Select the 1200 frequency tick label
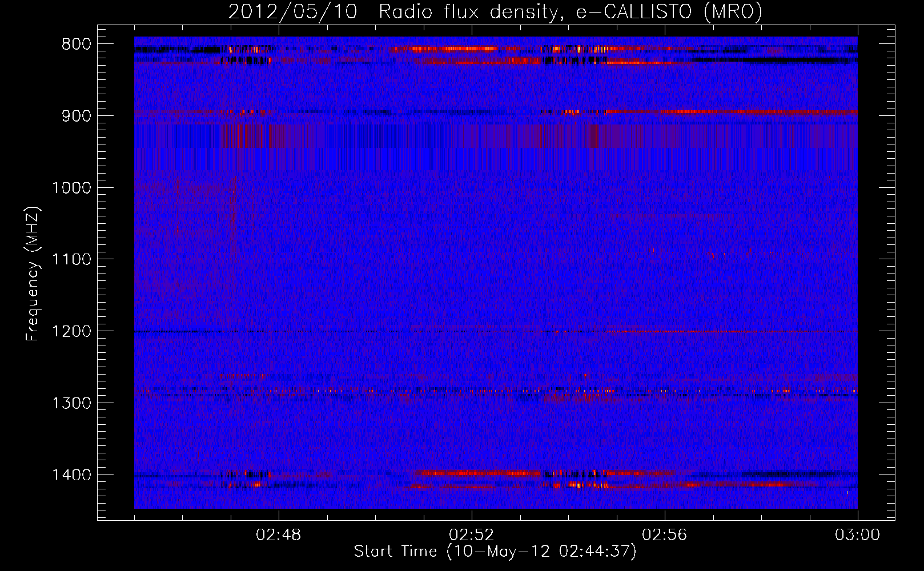This screenshot has width=924, height=571. tap(71, 332)
